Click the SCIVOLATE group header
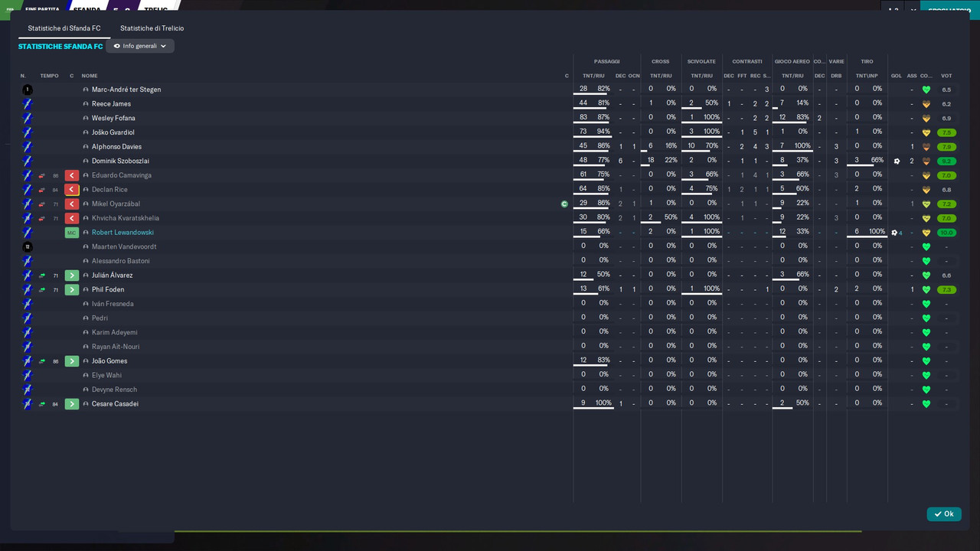The width and height of the screenshot is (980, 551). pyautogui.click(x=701, y=61)
